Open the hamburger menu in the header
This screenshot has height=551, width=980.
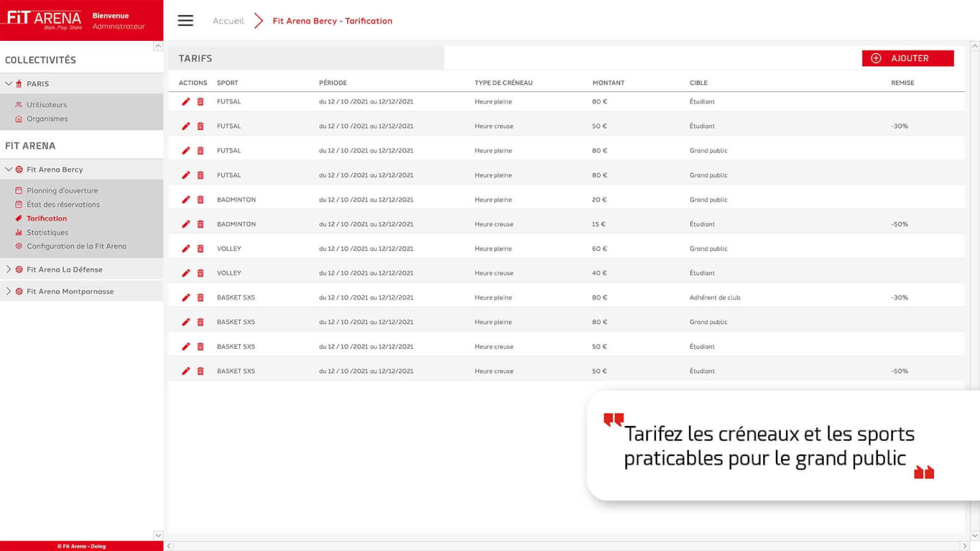(x=186, y=20)
